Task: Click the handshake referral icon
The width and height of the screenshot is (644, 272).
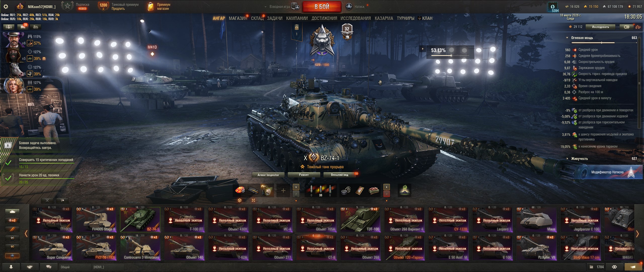Action: point(30,267)
